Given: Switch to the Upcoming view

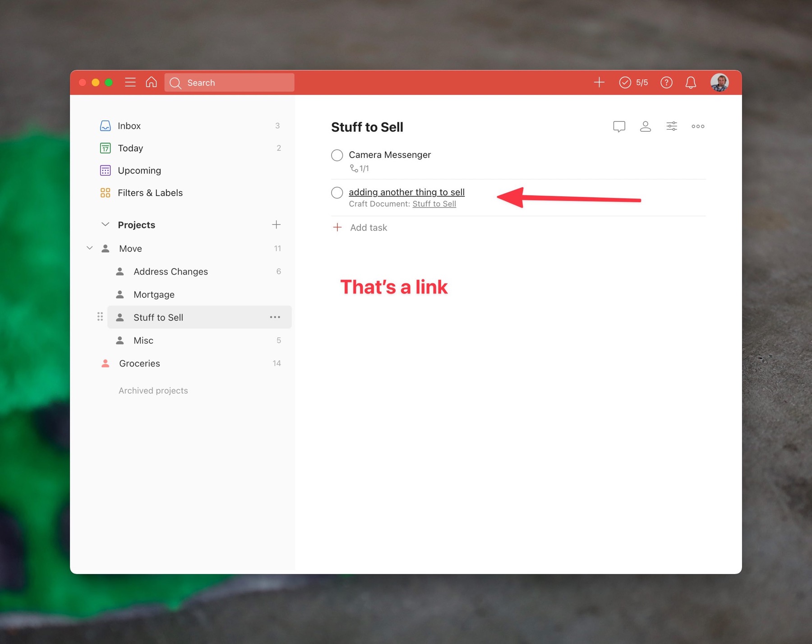Looking at the screenshot, I should tap(139, 171).
